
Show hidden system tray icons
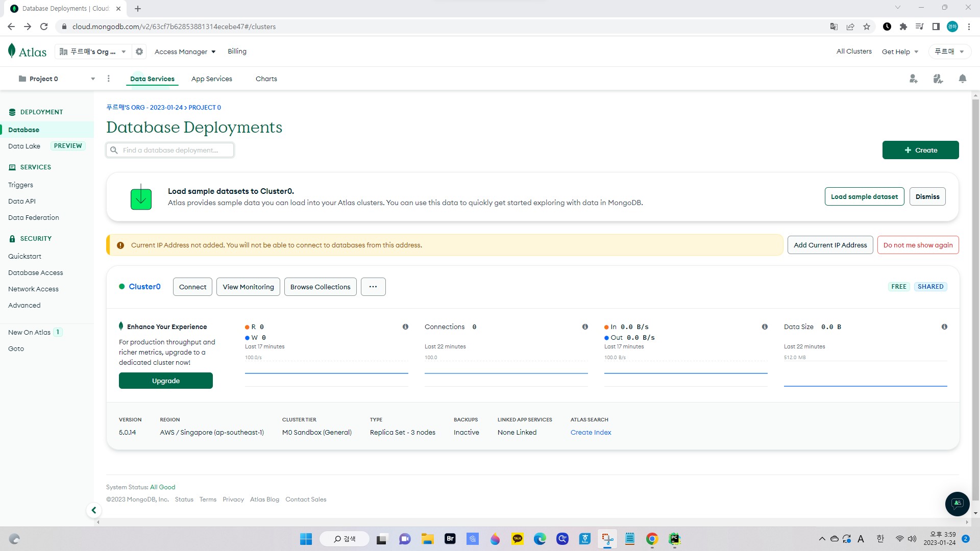tap(822, 539)
